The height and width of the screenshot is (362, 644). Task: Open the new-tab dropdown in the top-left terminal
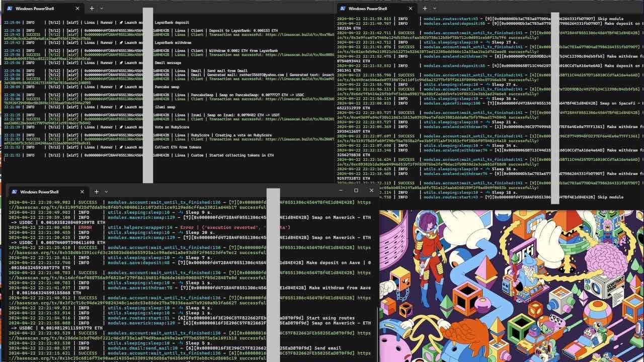tap(101, 8)
